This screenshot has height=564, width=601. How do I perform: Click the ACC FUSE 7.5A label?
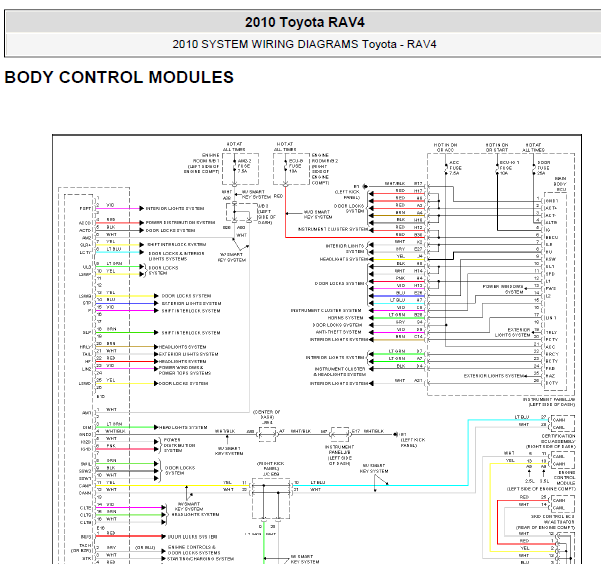pos(455,168)
